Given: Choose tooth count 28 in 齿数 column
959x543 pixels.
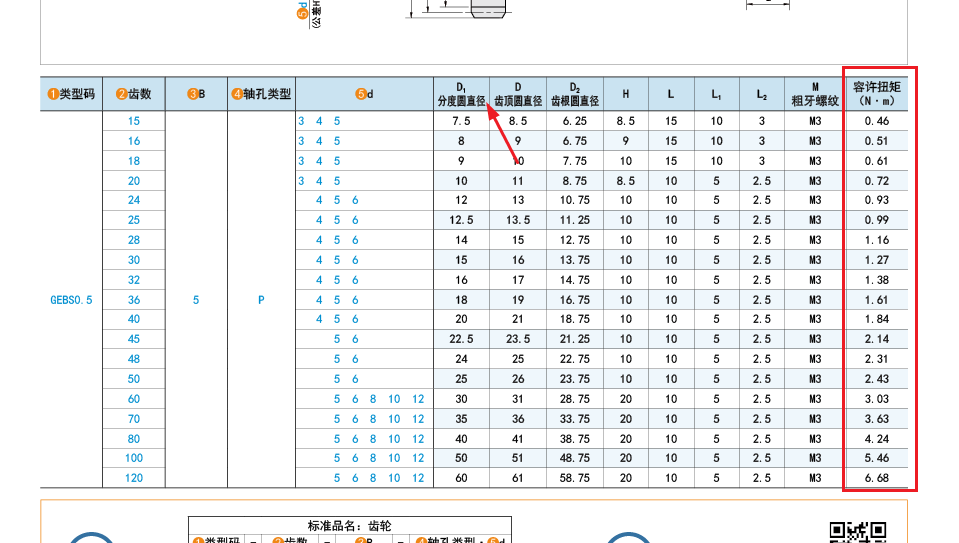Looking at the screenshot, I should [x=134, y=240].
